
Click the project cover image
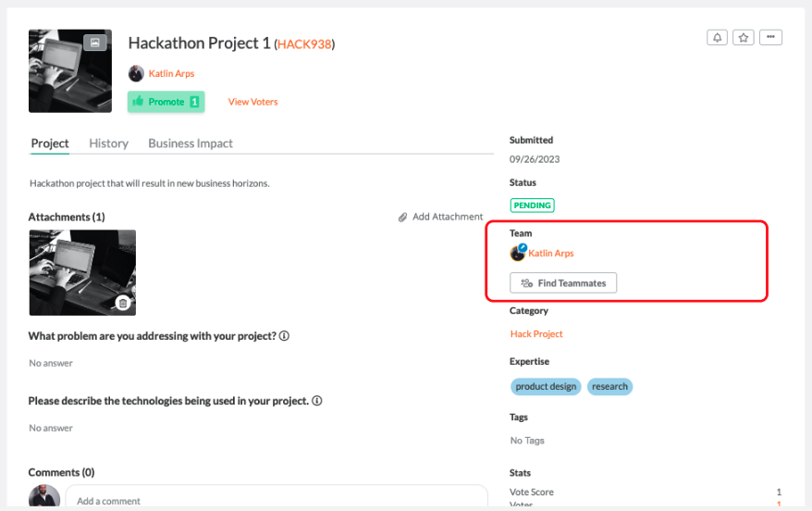pyautogui.click(x=70, y=71)
